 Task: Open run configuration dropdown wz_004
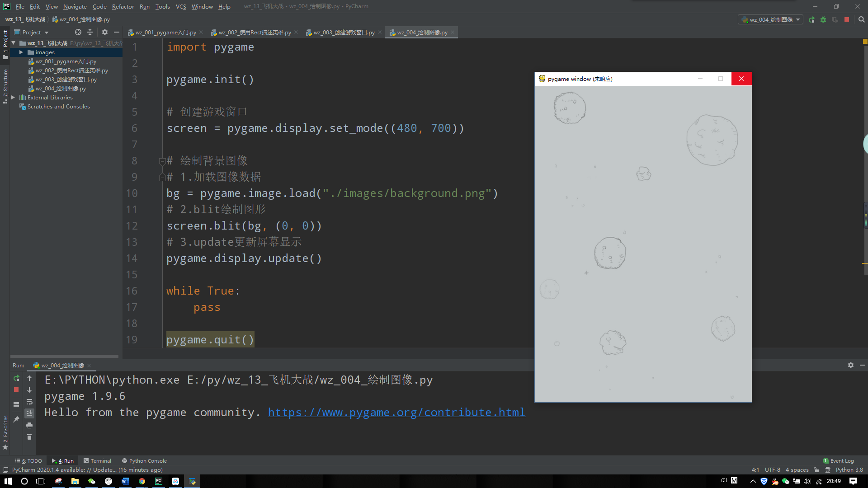point(771,19)
